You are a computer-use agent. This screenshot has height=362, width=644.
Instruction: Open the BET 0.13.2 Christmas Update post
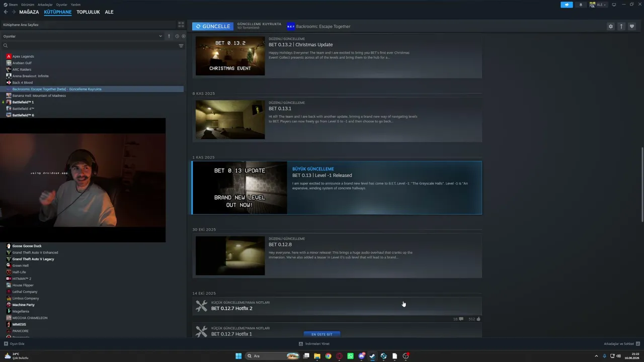pyautogui.click(x=337, y=56)
